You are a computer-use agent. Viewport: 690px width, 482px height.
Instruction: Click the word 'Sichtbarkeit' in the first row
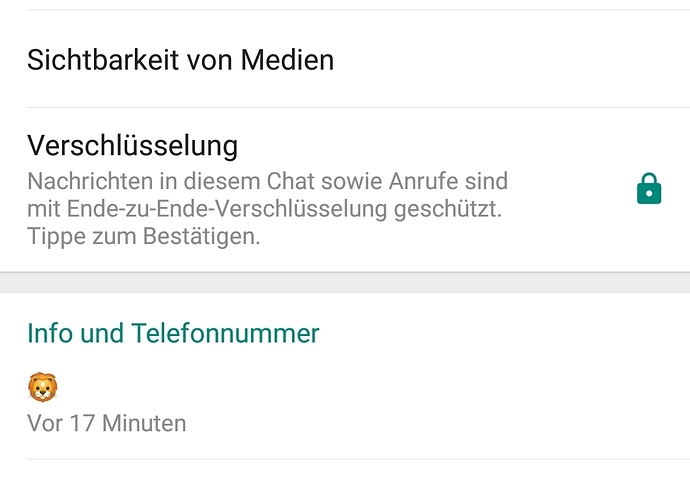tap(103, 60)
